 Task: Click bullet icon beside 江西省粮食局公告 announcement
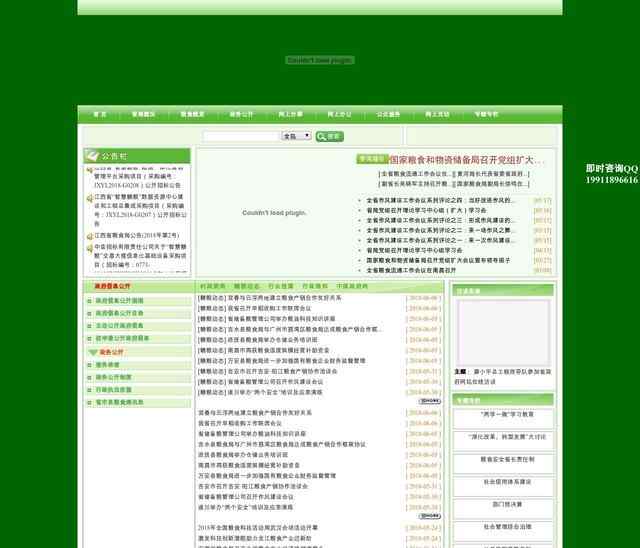pos(89,234)
